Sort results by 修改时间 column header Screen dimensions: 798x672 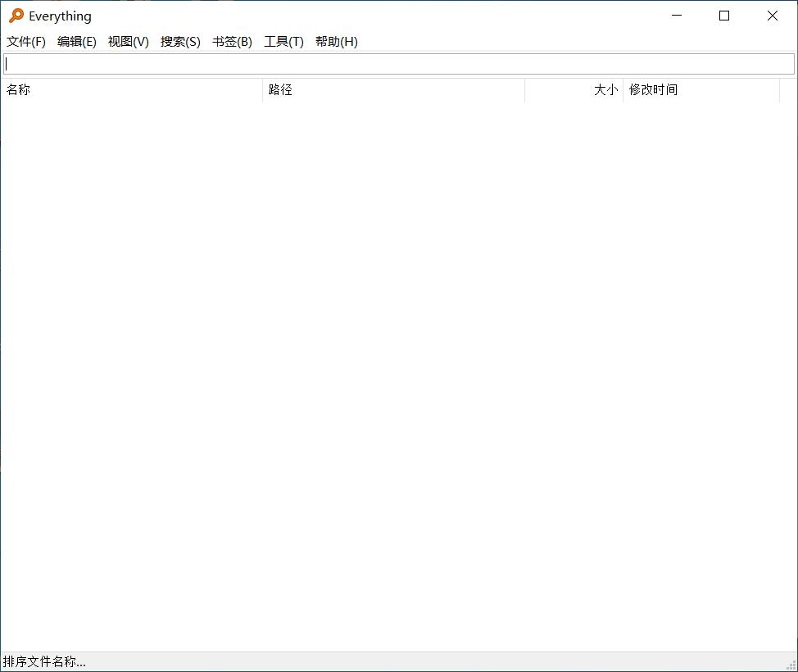pos(701,90)
